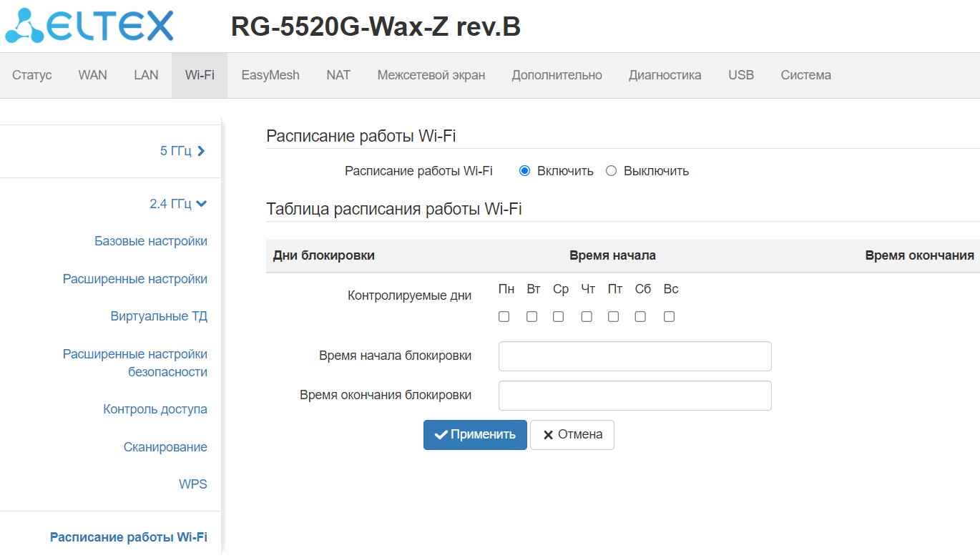Tick the Сб day checkbox
The height and width of the screenshot is (558, 980).
640,316
